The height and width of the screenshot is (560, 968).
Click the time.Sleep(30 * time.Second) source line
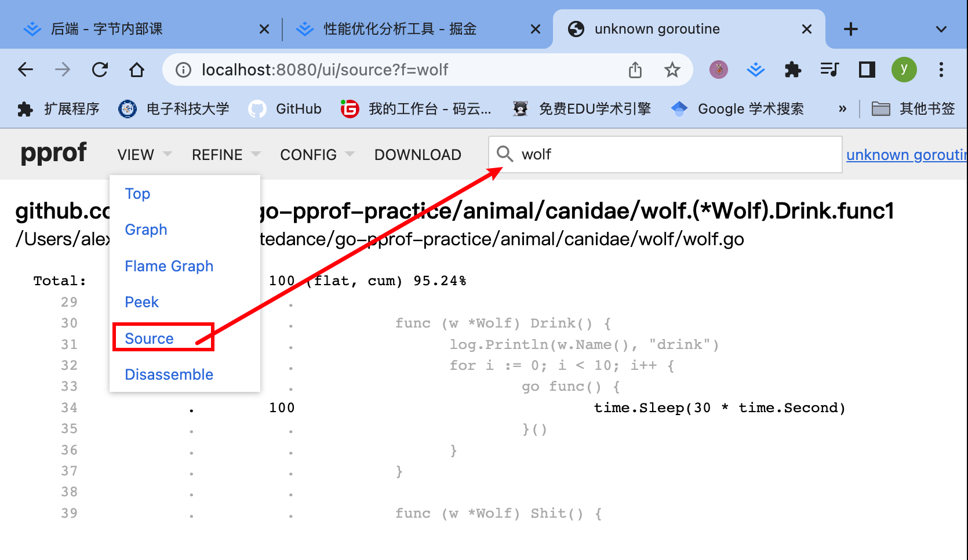coord(719,408)
